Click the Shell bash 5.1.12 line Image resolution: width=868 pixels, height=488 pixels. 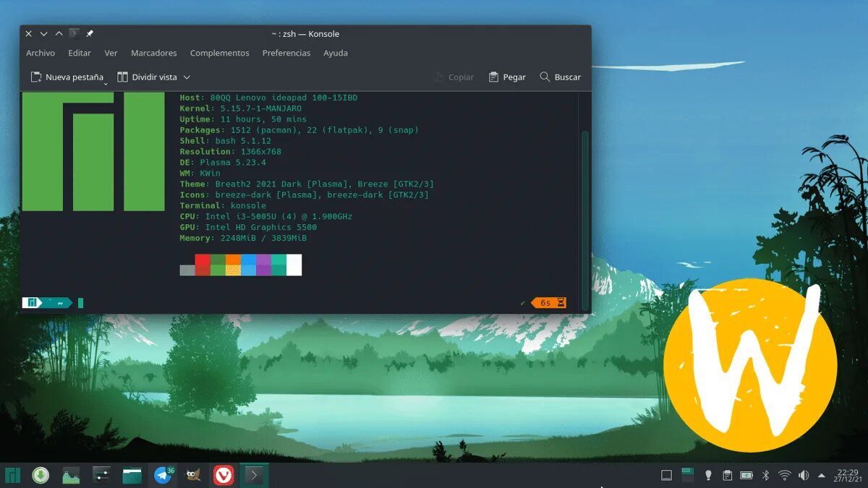[226, 141]
